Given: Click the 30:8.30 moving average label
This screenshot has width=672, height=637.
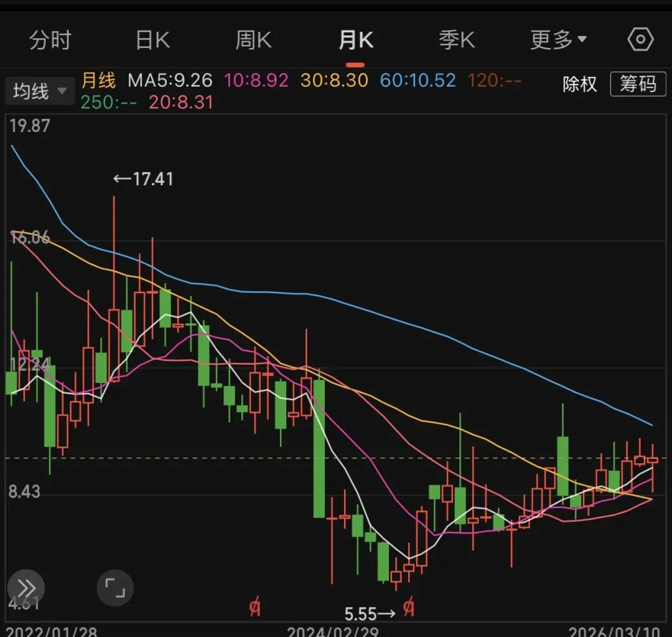Looking at the screenshot, I should [334, 80].
